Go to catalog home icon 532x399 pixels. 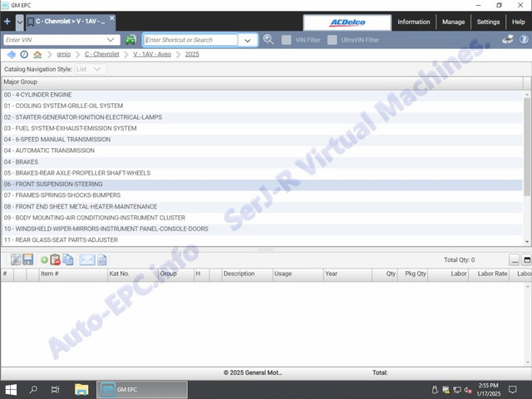point(37,54)
